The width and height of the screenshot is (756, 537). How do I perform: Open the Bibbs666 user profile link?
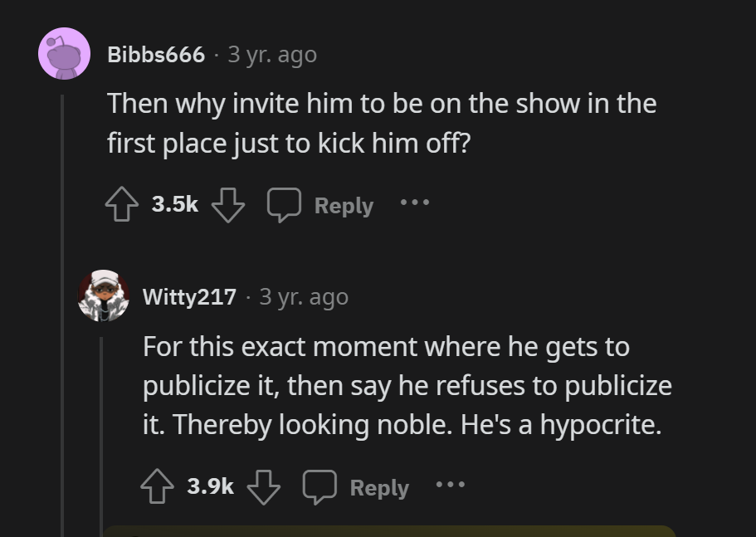tap(156, 55)
